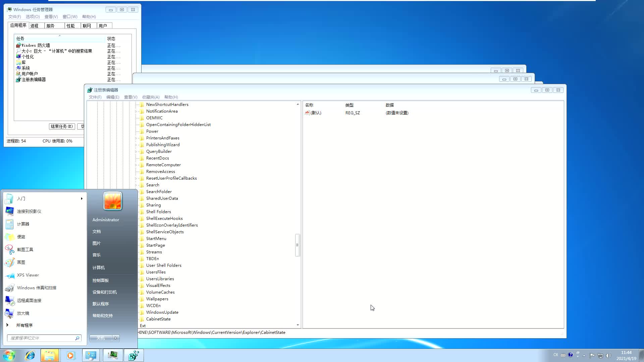Screen dimensions: 644x362
Task: Expand the QueryBuilder registry key
Action: click(x=136, y=152)
